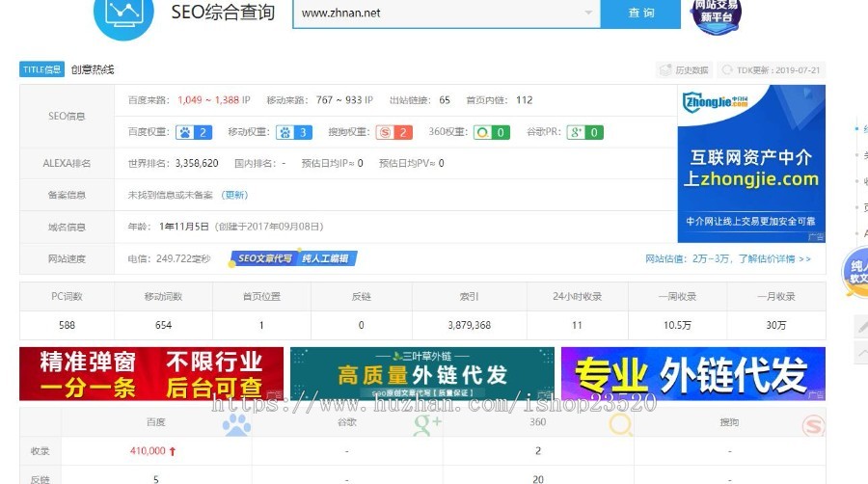
Task: Open 历史数据 history data
Action: coord(685,70)
